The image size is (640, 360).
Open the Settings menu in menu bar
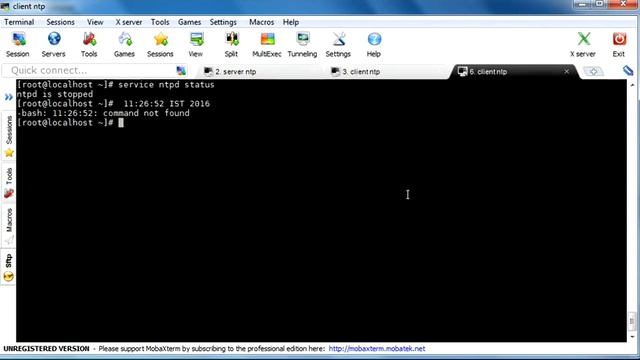(x=223, y=22)
